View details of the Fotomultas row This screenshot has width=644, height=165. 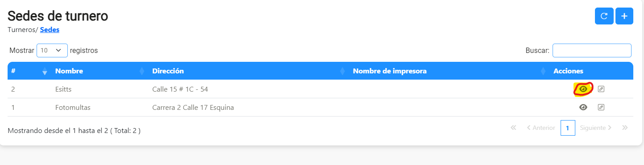click(583, 107)
